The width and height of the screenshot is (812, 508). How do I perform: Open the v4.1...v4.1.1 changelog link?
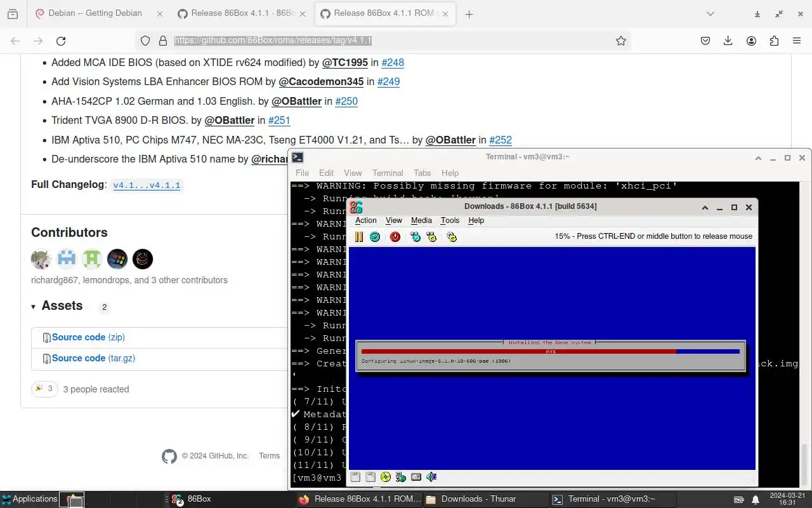147,185
